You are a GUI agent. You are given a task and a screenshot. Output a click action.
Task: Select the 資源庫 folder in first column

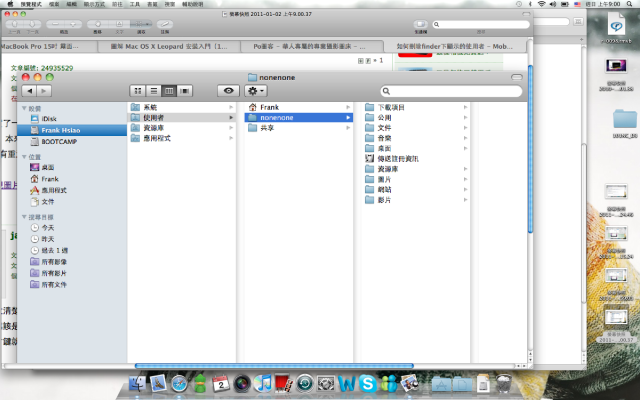[x=182, y=128]
